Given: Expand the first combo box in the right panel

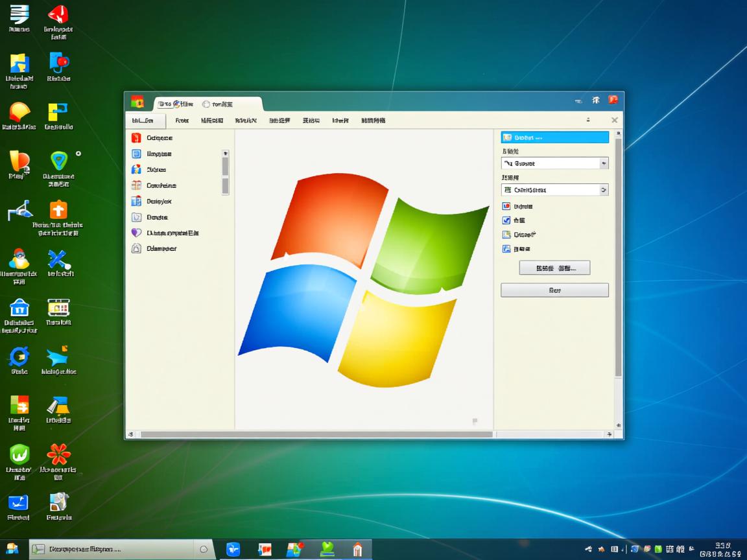Looking at the screenshot, I should pos(604,163).
